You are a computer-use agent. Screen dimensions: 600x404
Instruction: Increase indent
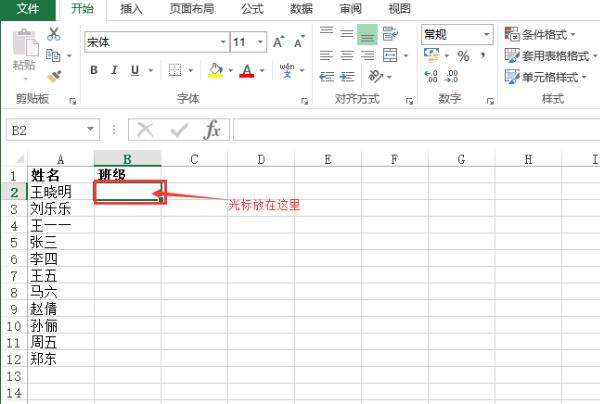tap(347, 77)
